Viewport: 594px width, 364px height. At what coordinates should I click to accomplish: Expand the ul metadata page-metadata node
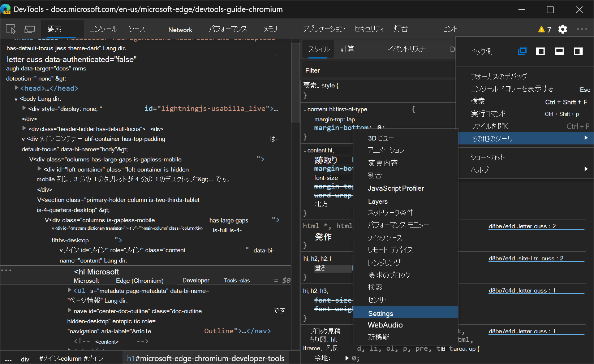point(69,290)
